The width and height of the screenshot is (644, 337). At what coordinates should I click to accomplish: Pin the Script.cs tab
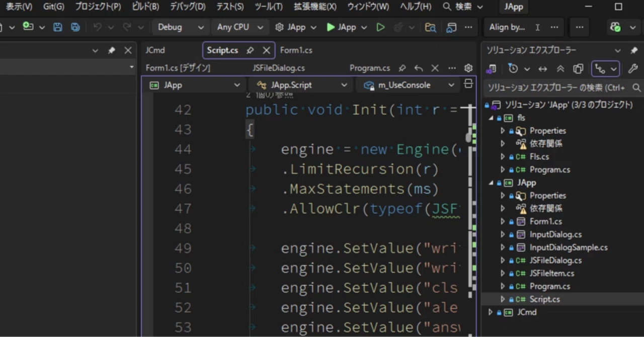[250, 50]
